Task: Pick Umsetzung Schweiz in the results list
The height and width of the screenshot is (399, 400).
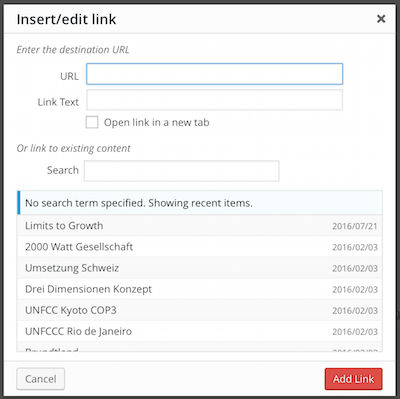Action: pos(200,268)
